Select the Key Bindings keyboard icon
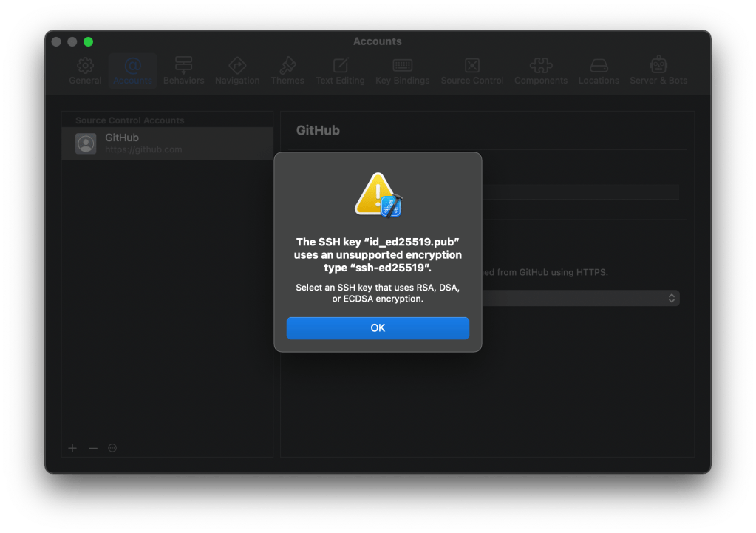 tap(402, 71)
